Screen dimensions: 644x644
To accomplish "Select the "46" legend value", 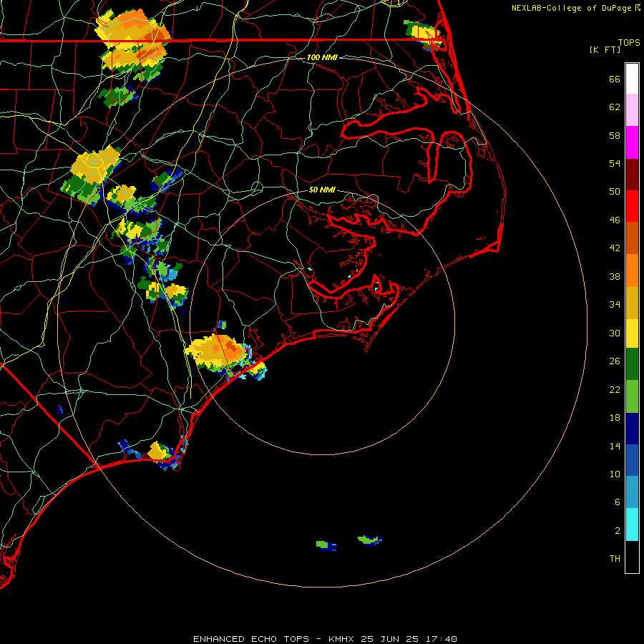I will (615, 220).
